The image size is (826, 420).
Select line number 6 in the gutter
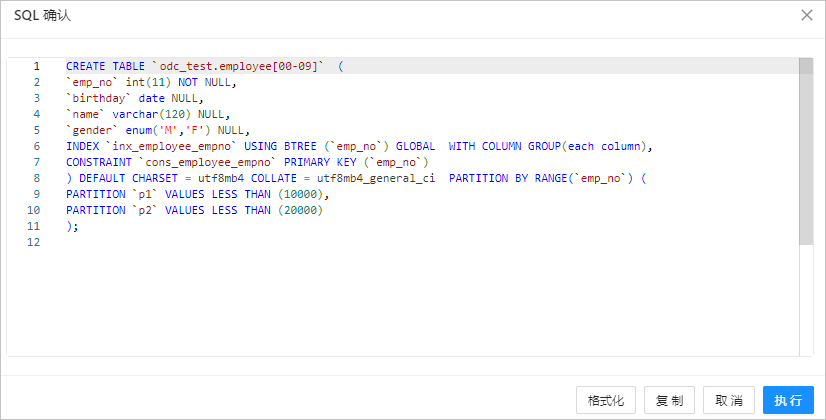(x=36, y=146)
